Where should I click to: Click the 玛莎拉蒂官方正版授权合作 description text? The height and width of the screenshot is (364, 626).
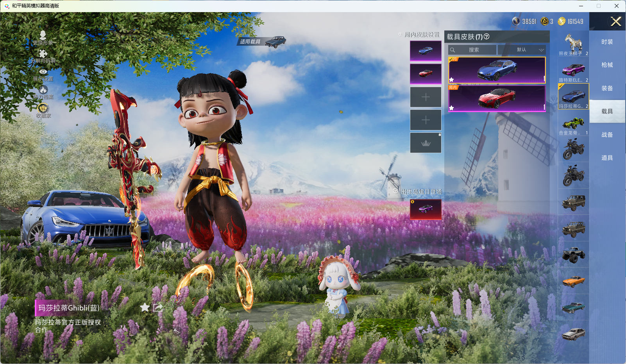[x=68, y=326]
